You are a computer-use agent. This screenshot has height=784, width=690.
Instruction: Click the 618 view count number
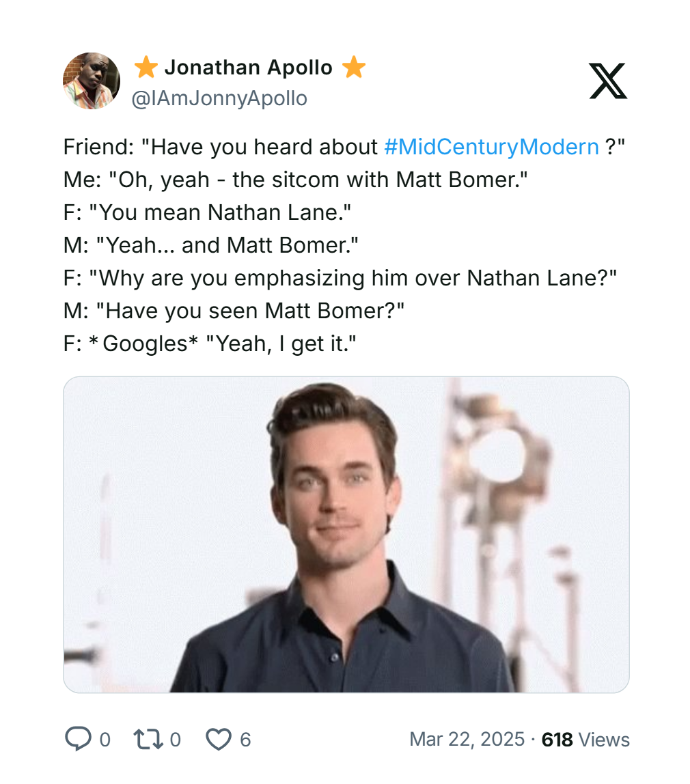point(557,739)
